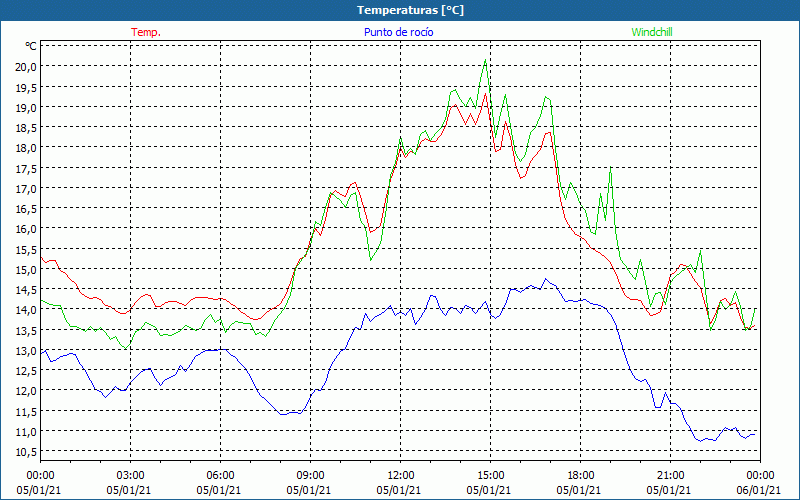
Task: Click the 15:00 time axis label
Action: (490, 476)
